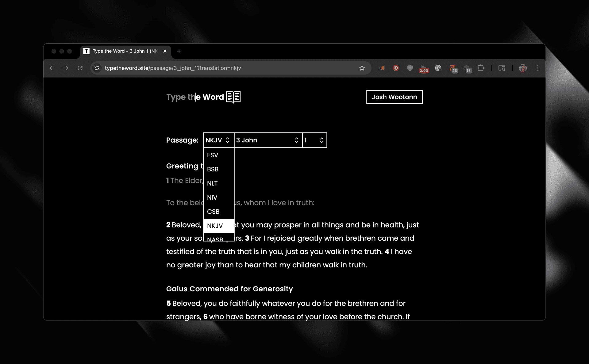The image size is (589, 364).
Task: Open the Pinterest extension
Action: click(396, 68)
